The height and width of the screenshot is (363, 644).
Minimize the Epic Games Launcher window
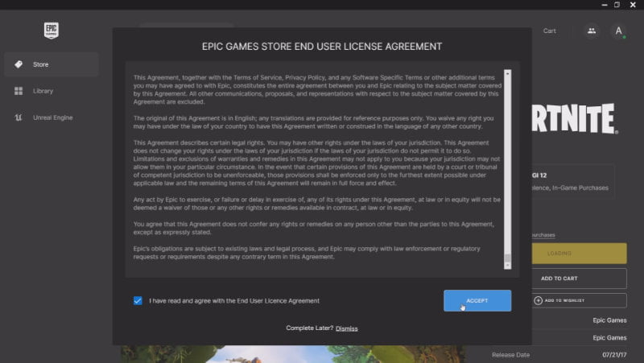(605, 5)
